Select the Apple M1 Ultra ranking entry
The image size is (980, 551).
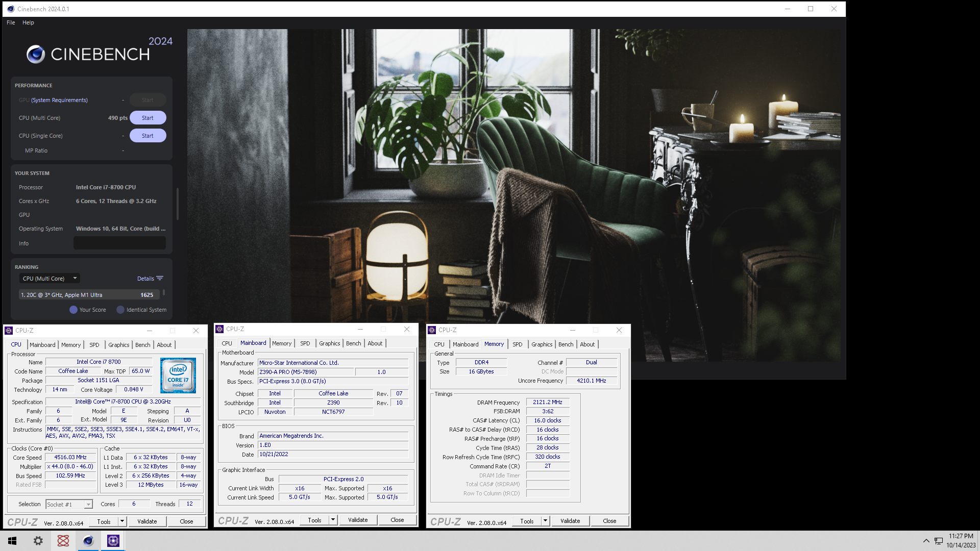point(89,295)
